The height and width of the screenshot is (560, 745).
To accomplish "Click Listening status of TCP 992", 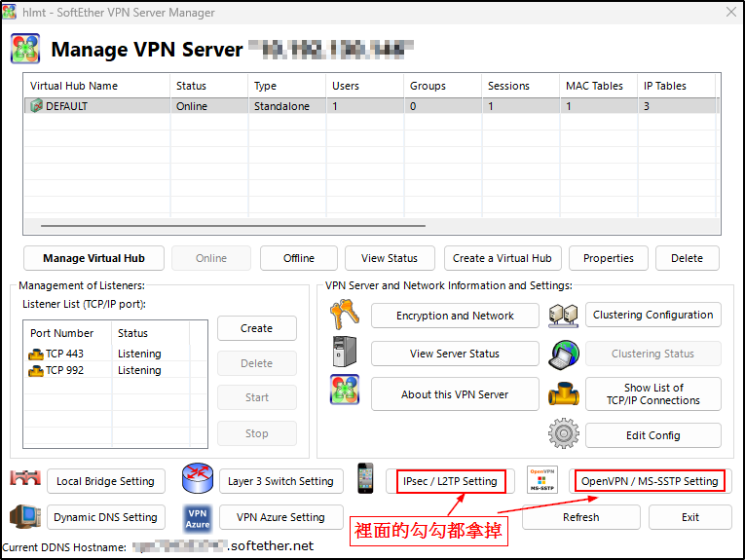I will pyautogui.click(x=139, y=370).
